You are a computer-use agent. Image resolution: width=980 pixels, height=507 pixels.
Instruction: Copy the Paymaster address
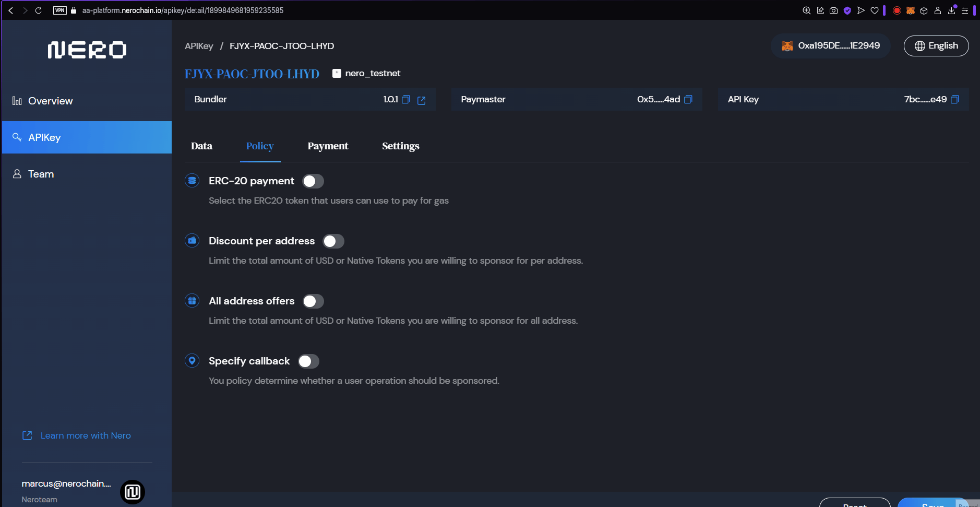click(x=688, y=99)
